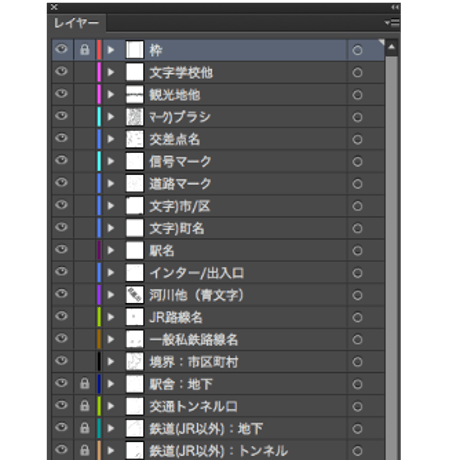Click target circle of 文字学校他 layer
Image resolution: width=460 pixels, height=460 pixels.
coord(357,73)
